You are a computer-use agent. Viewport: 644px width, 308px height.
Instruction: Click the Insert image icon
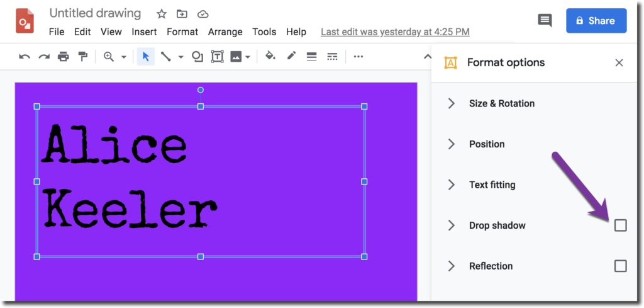coord(236,57)
